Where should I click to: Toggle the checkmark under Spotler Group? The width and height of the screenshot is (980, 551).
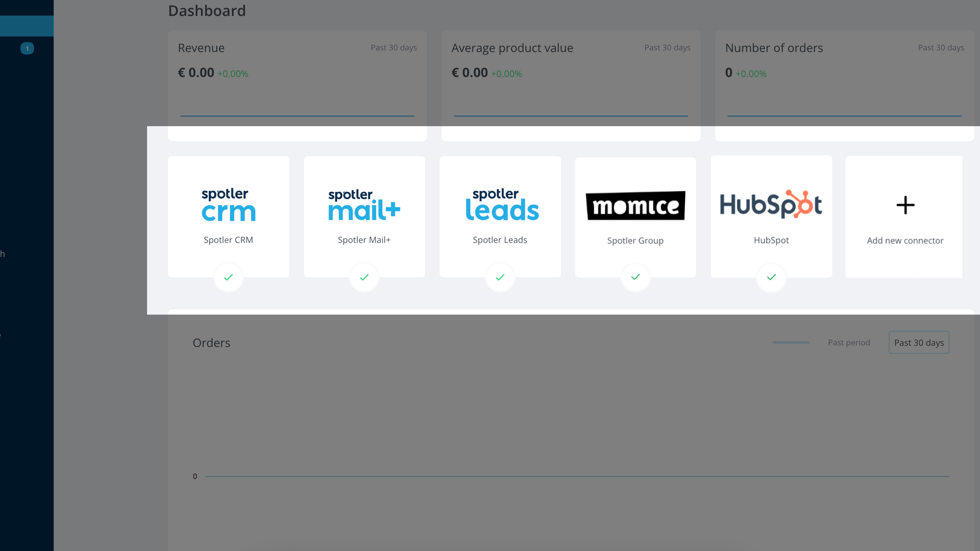pyautogui.click(x=635, y=277)
